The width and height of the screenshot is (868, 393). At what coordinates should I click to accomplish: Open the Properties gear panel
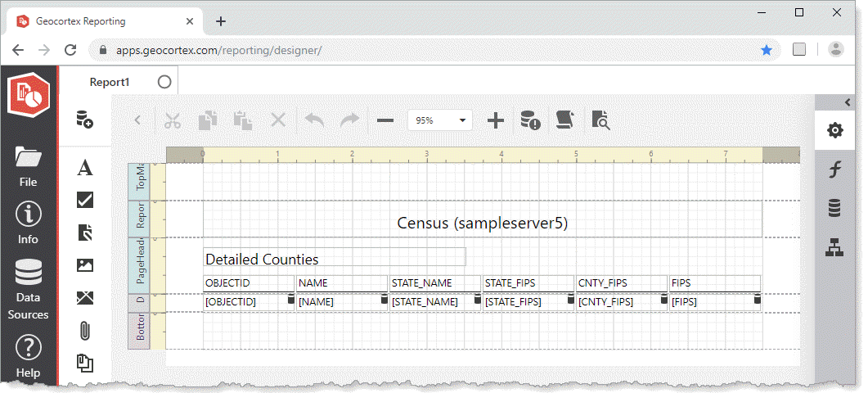[x=834, y=131]
